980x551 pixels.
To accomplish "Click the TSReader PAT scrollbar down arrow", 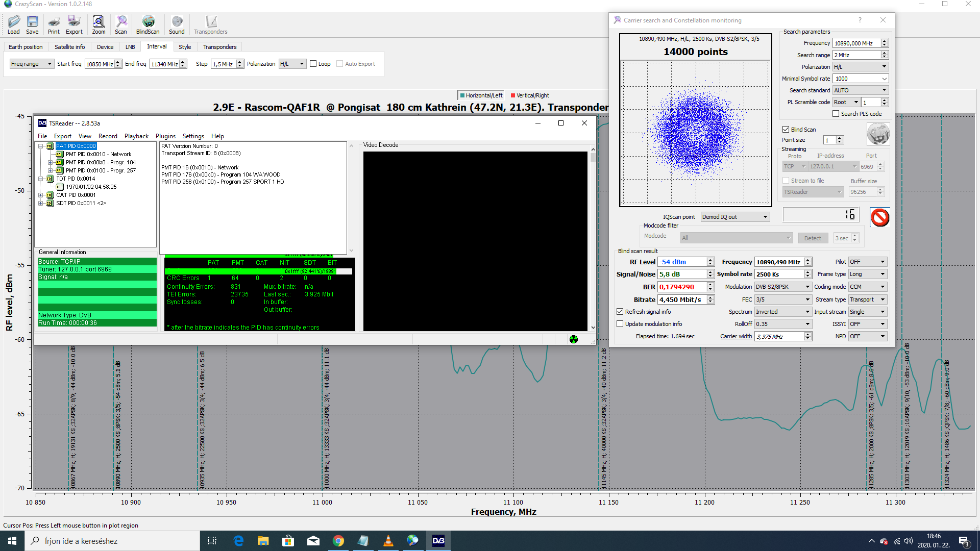I will 351,251.
